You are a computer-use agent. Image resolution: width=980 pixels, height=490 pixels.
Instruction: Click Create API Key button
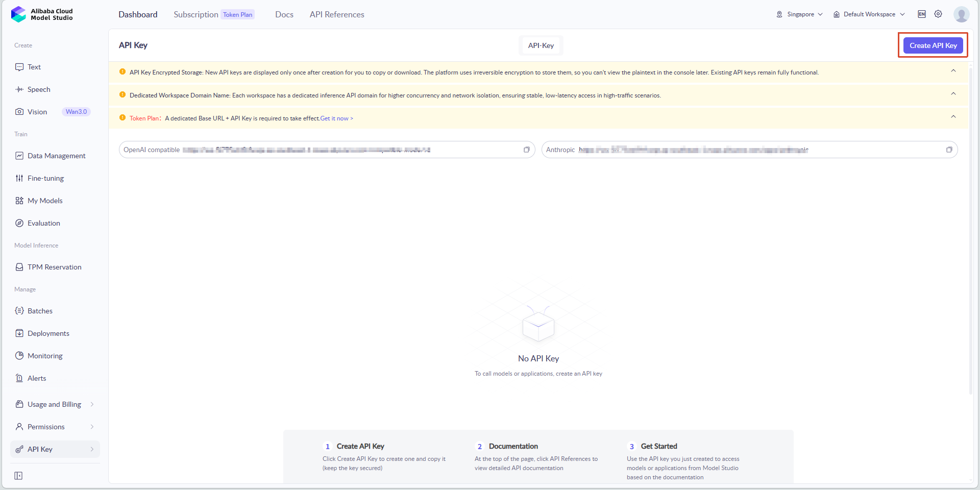point(933,45)
